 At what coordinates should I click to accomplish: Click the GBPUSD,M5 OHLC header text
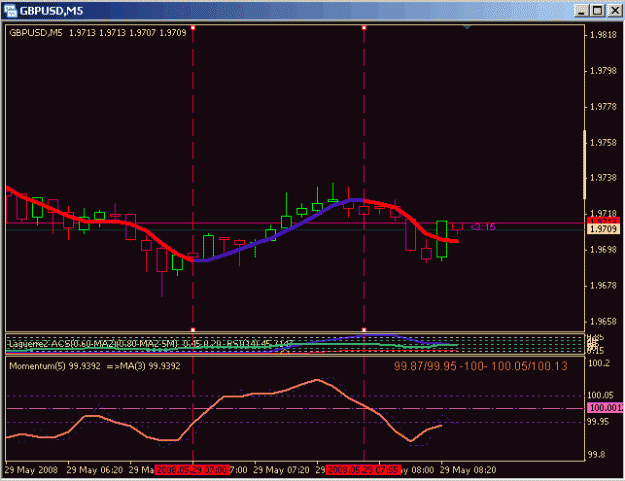pyautogui.click(x=98, y=33)
